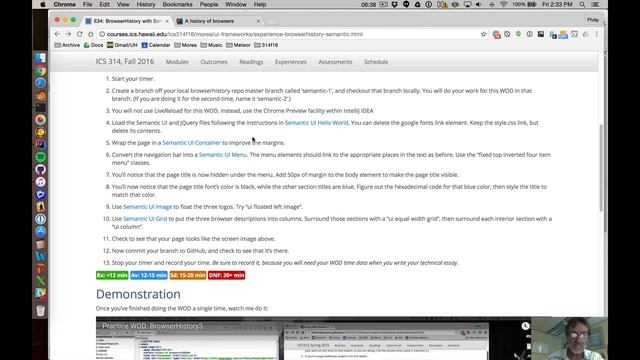Viewport: 640px width, 360px height.
Task: Open iTunes from the dock
Action: coord(40,182)
